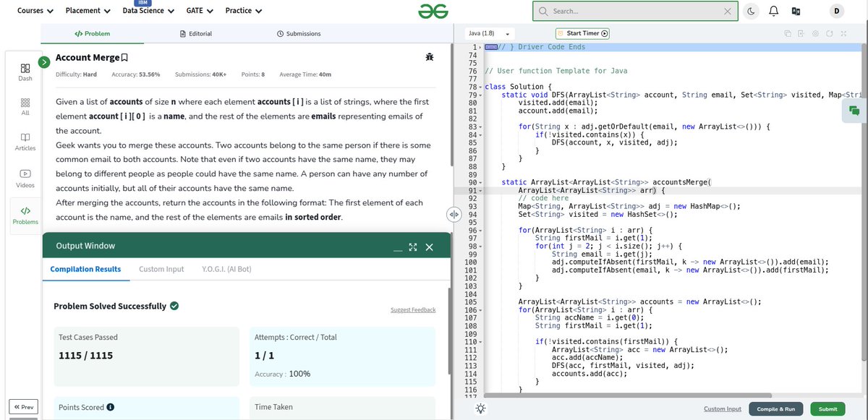The image size is (868, 420).
Task: Open the GATE dropdown menu
Action: click(199, 11)
